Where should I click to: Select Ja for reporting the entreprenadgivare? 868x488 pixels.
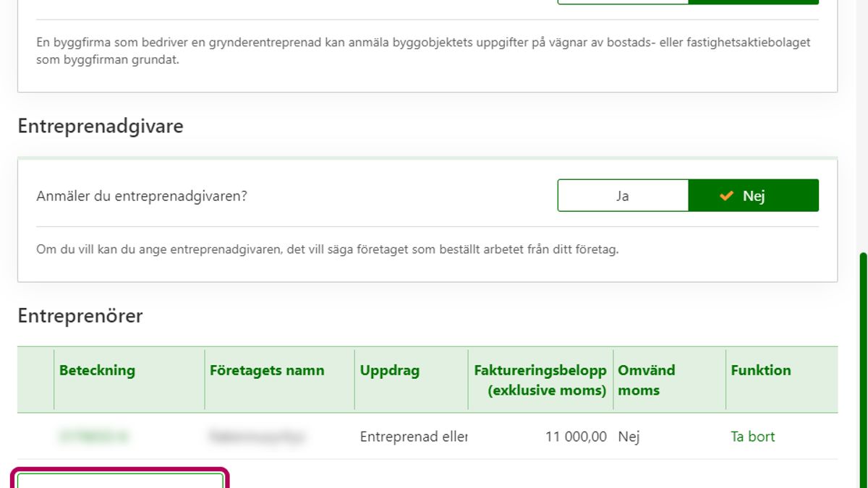(623, 196)
